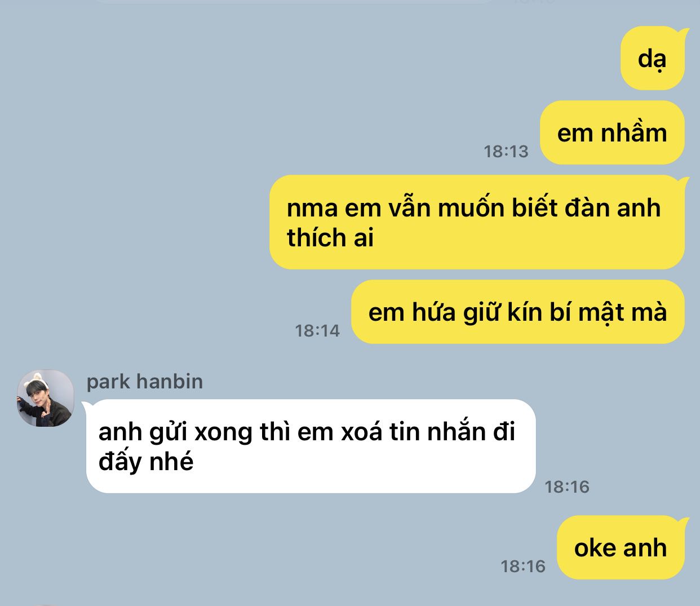Select the "oke anh" message bubble
700x606 pixels.
[x=621, y=547]
